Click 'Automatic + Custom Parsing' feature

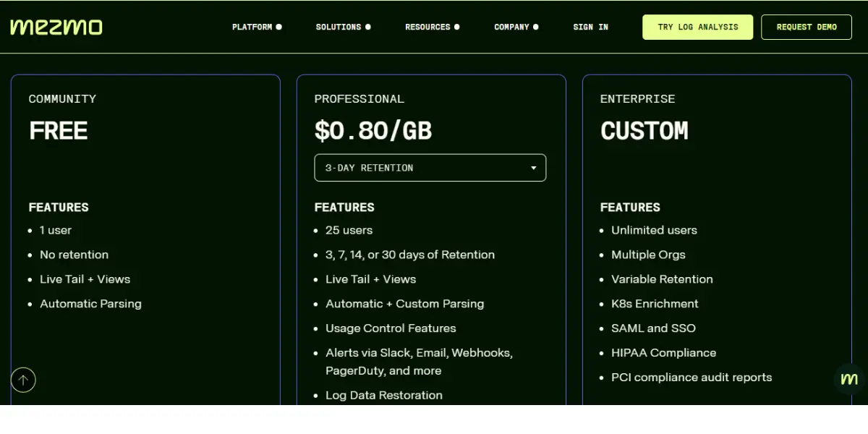[x=405, y=304]
